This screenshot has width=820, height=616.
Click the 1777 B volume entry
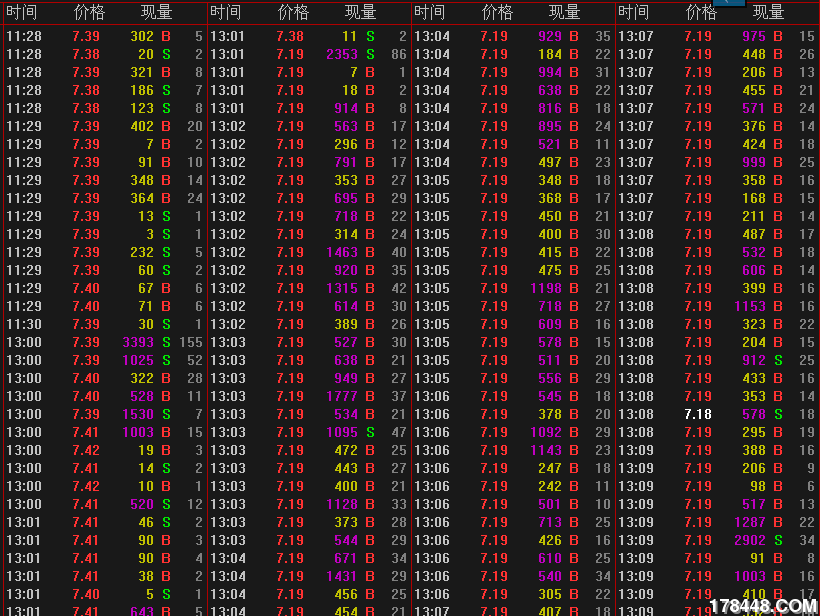pyautogui.click(x=342, y=396)
